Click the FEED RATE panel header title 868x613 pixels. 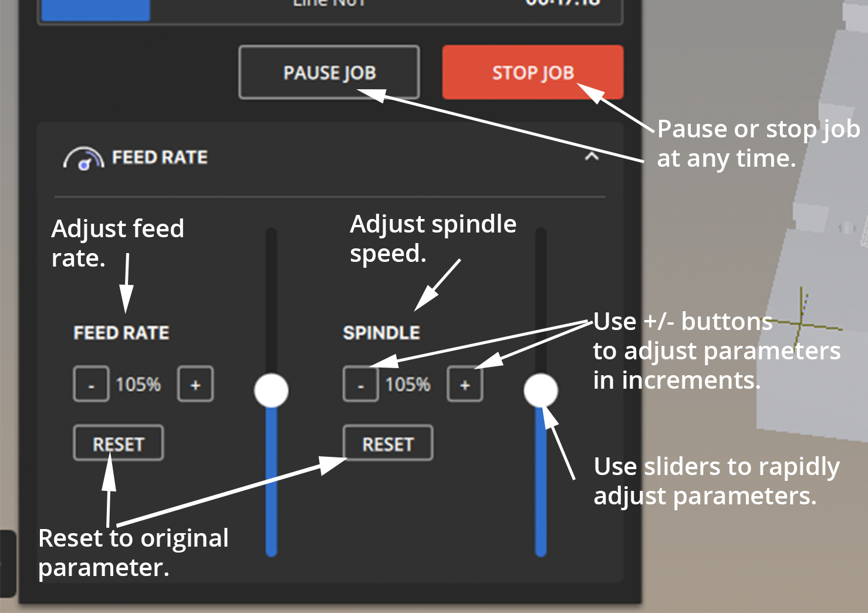coord(160,157)
